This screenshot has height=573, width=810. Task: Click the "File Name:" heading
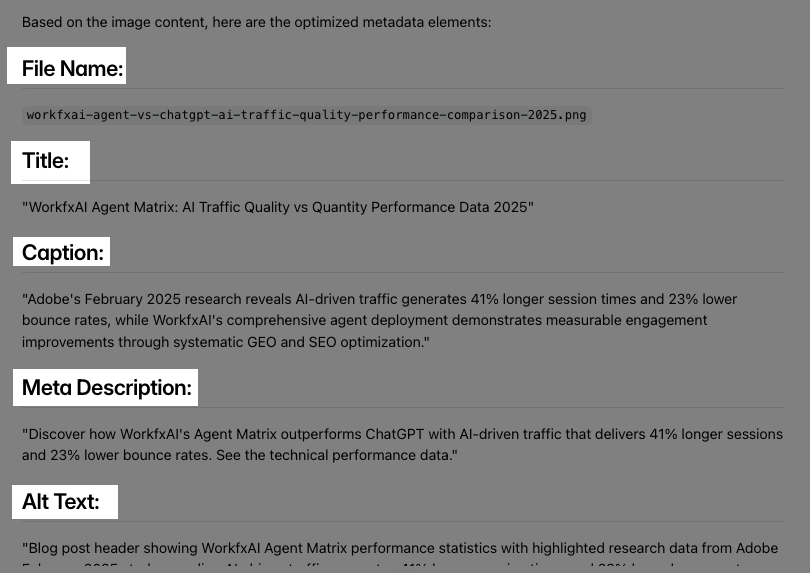click(72, 69)
